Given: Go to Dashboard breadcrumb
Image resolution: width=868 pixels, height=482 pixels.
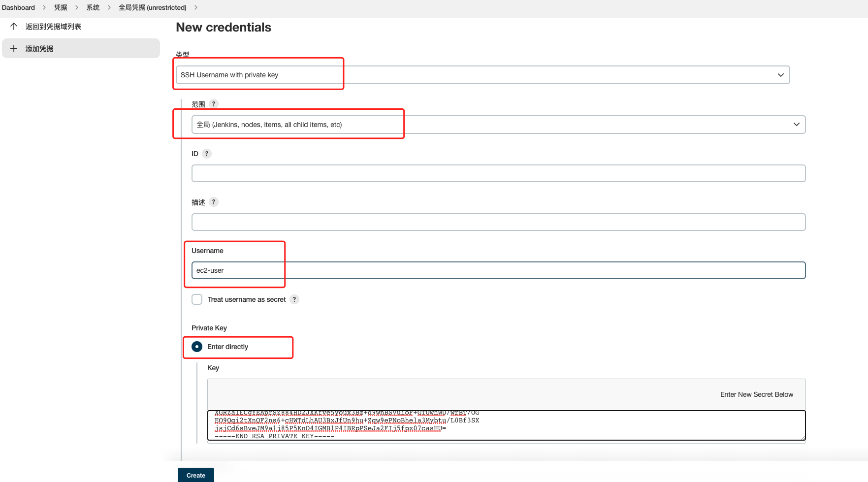Looking at the screenshot, I should pyautogui.click(x=18, y=7).
